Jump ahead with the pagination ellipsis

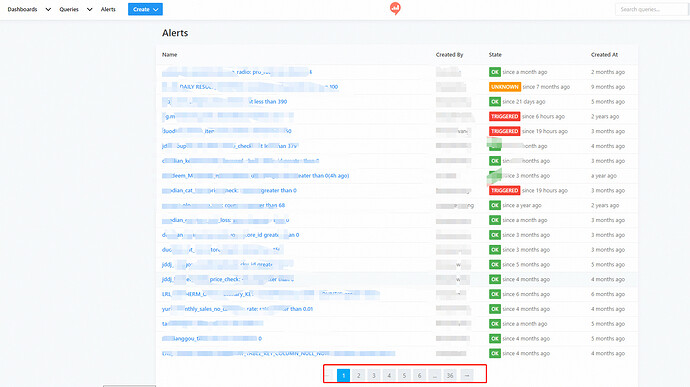[434, 376]
